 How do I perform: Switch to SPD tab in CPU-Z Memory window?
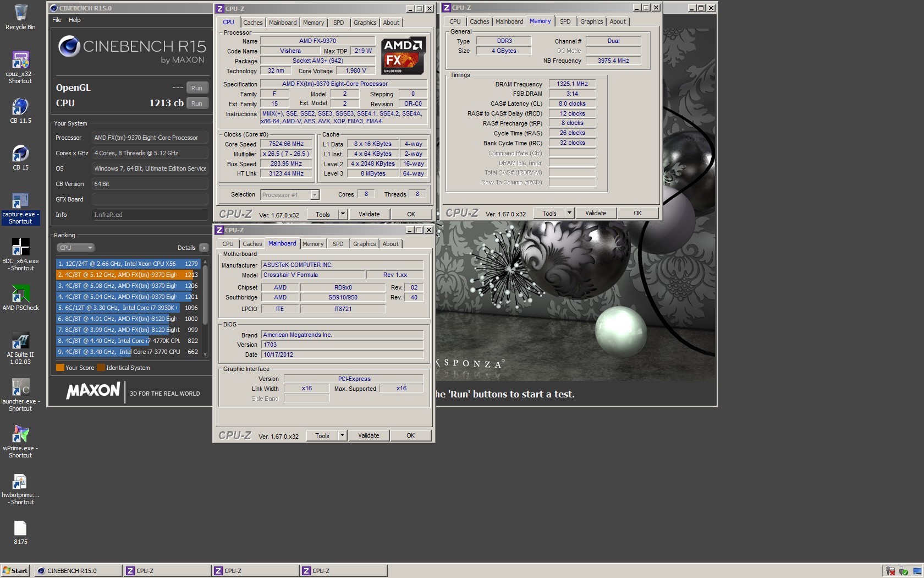point(565,21)
